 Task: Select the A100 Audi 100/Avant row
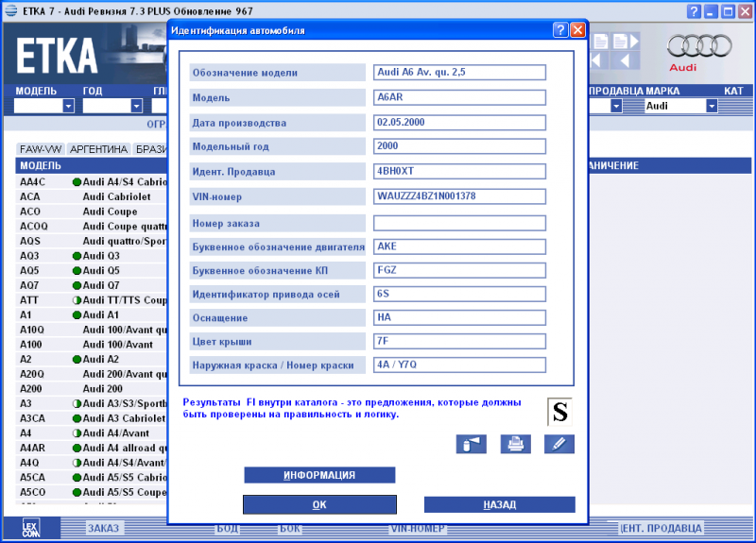92,345
